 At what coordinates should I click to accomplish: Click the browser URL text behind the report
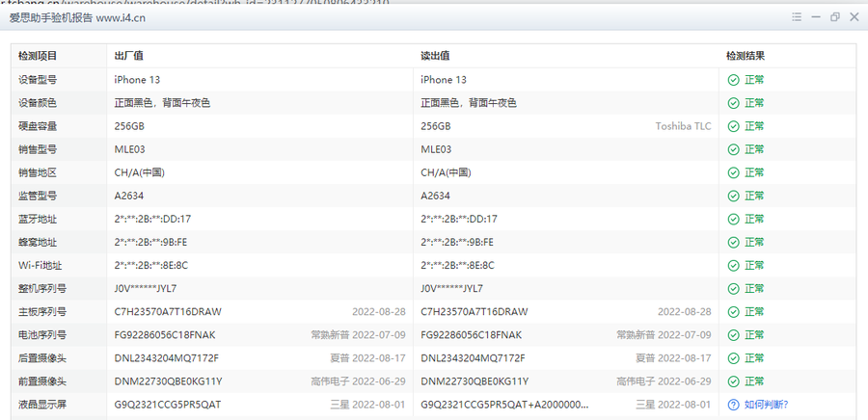tap(195, 2)
